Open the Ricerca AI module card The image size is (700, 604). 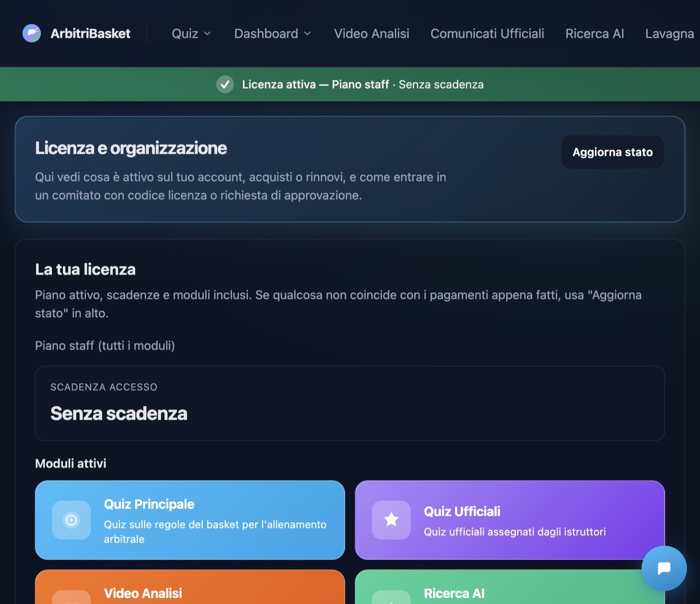[x=510, y=587]
